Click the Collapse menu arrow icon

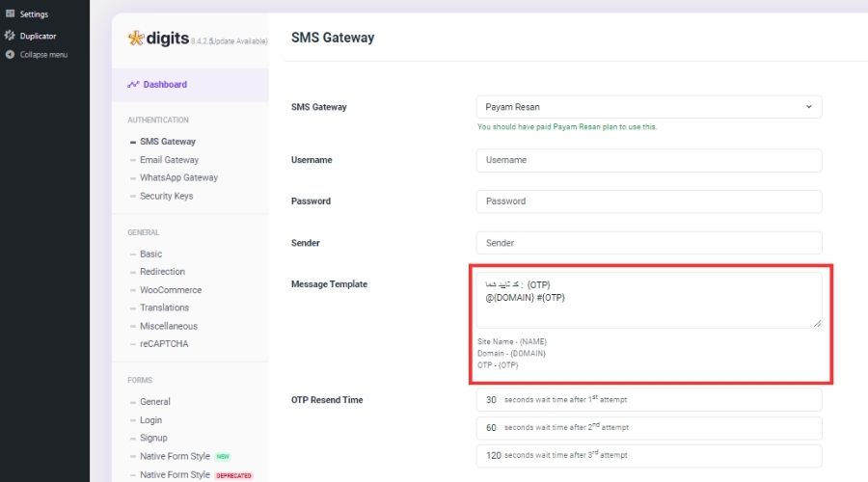[x=10, y=54]
